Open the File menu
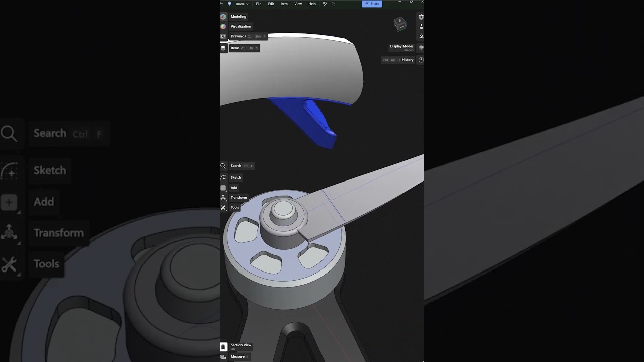This screenshot has width=644, height=362. click(259, 4)
